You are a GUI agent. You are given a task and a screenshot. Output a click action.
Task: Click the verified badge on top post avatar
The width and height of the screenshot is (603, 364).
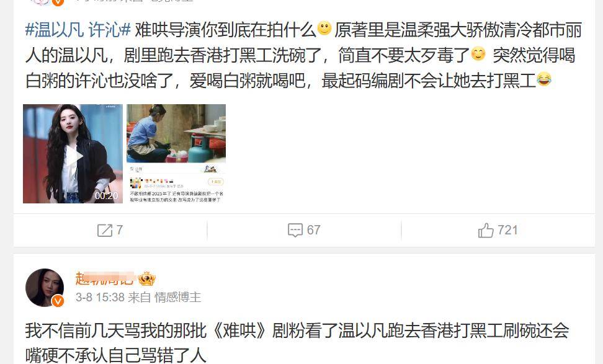[58, 2]
